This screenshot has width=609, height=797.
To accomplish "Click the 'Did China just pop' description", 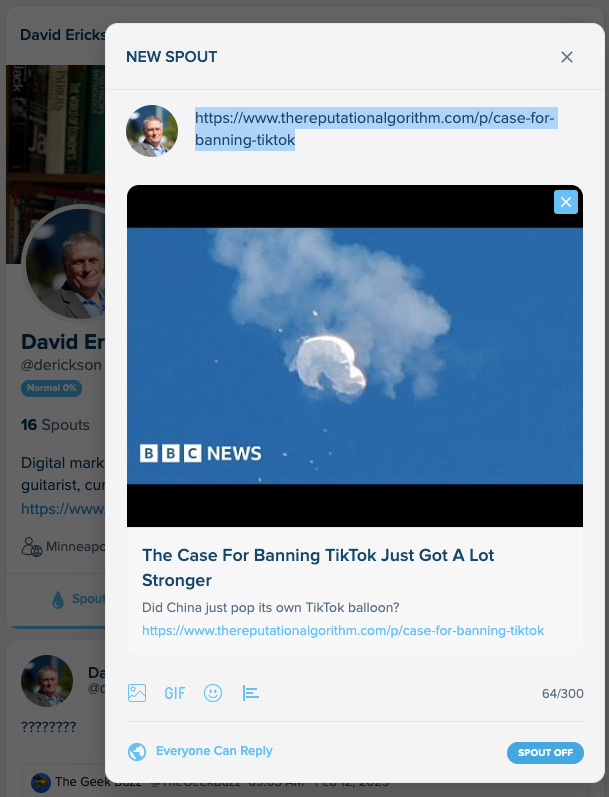I will pos(270,607).
